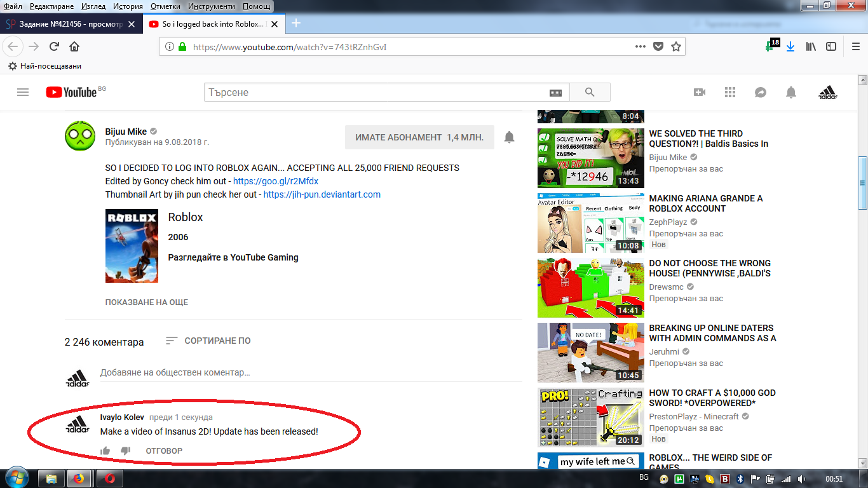Screen dimensions: 868x488
Task: Open the goo.gl/r2Mfdx link
Action: click(276, 181)
